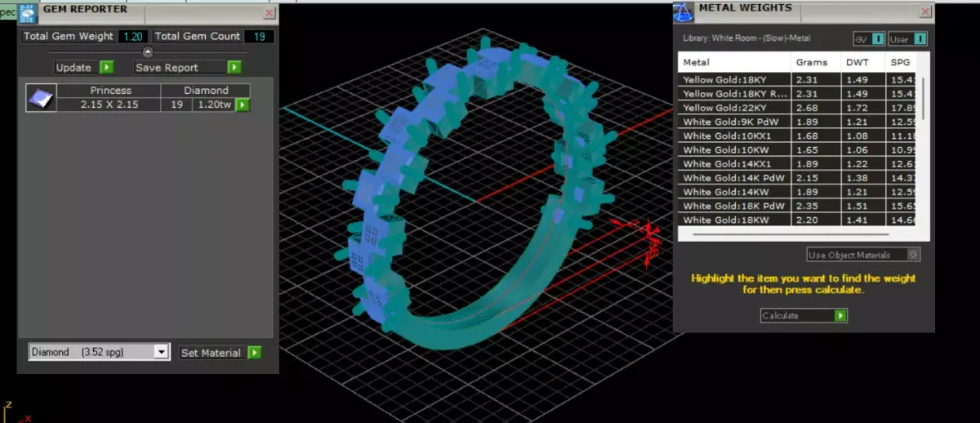This screenshot has height=423, width=980.
Task: Click the green arrow beside 1.20tw
Action: pos(243,105)
